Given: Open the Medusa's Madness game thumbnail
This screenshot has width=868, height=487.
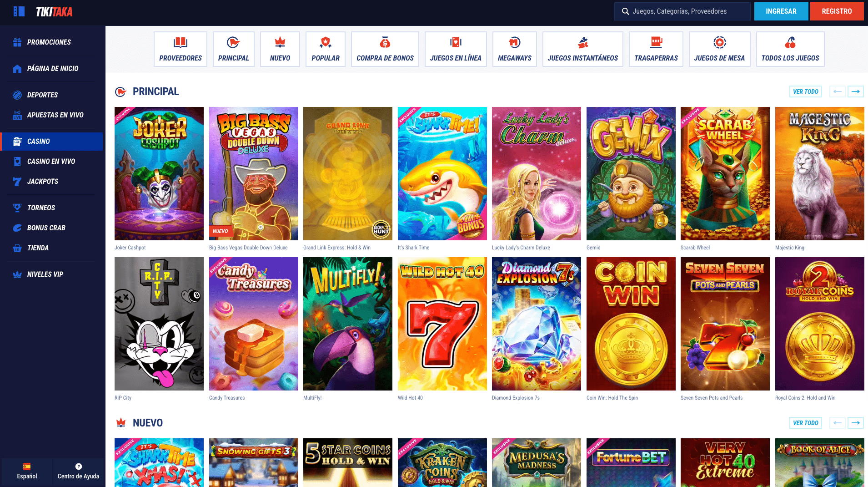Looking at the screenshot, I should (x=537, y=462).
